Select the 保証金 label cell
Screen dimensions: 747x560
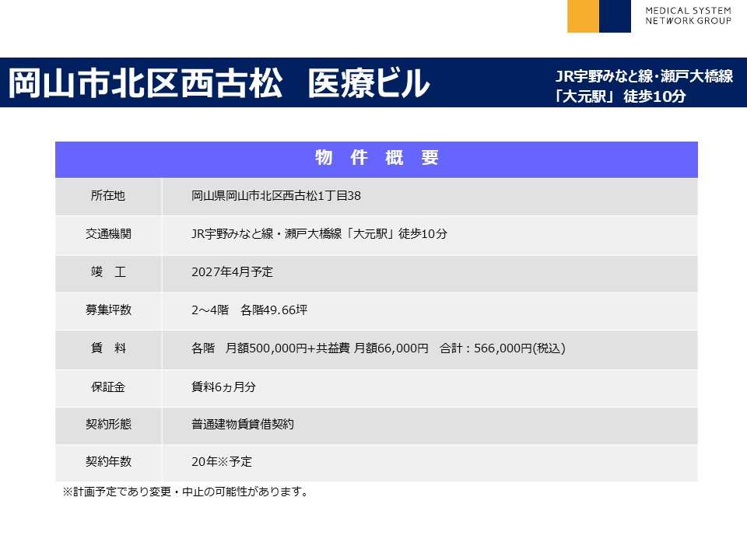point(108,388)
